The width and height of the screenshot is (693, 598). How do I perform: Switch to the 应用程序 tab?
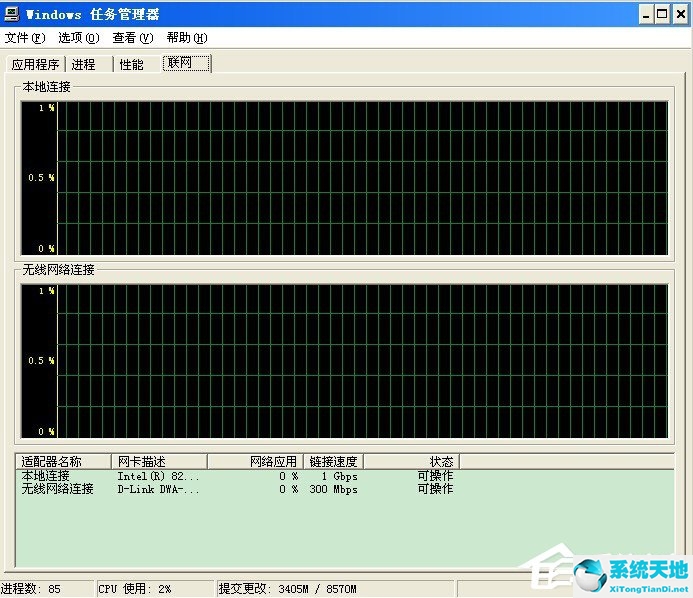pos(35,65)
